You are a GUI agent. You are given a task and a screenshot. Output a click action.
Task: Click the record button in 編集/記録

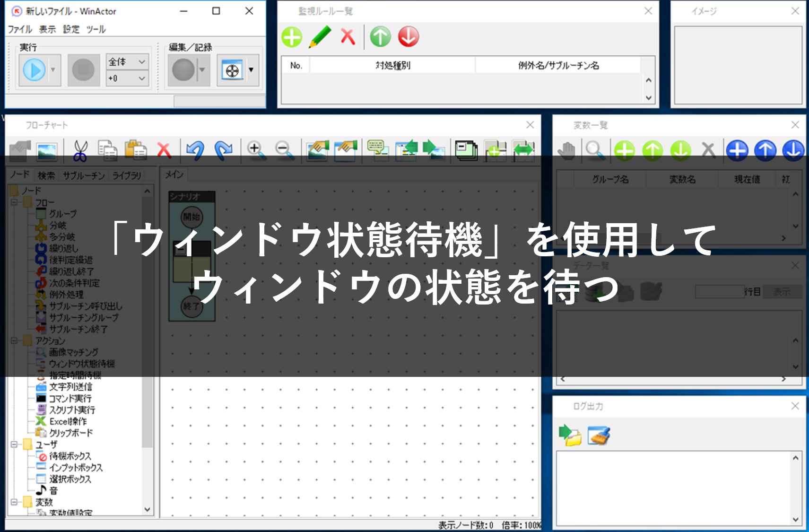click(x=183, y=70)
